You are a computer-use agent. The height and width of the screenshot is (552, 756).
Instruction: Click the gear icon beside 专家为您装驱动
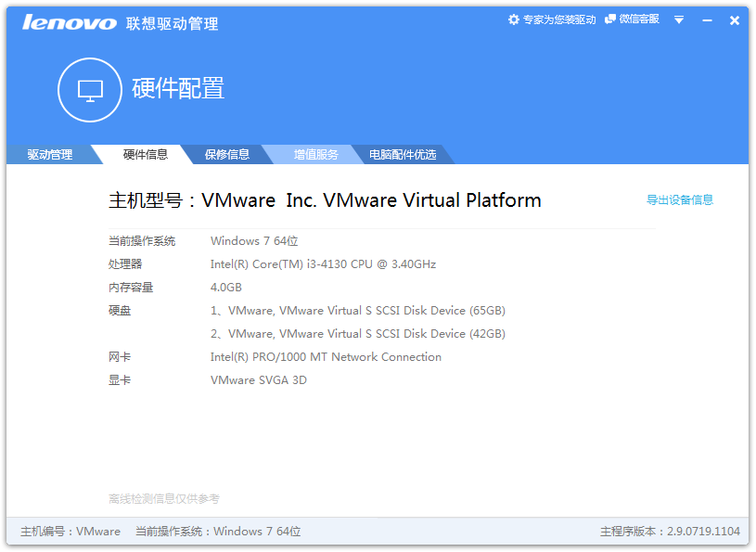tap(514, 19)
